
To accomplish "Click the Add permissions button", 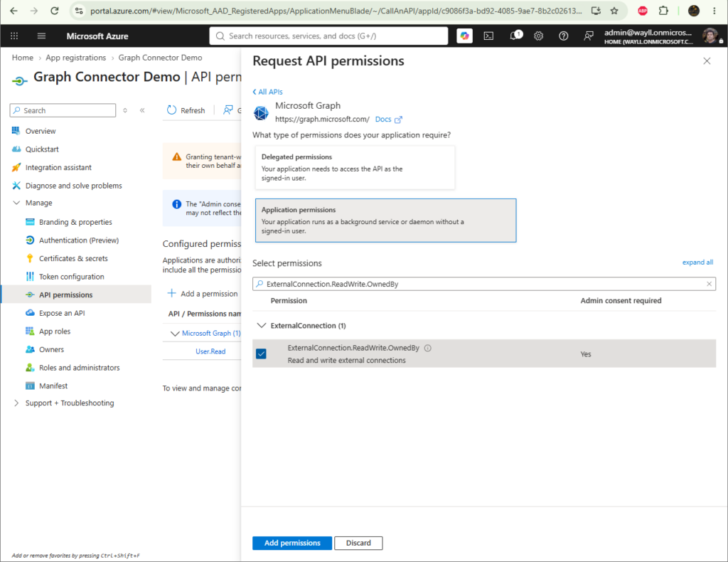I will pos(292,543).
